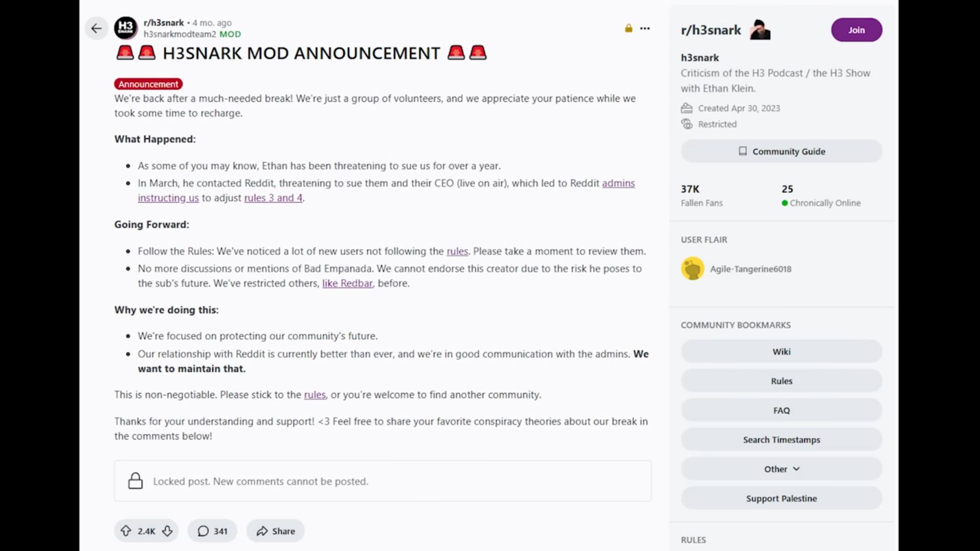
Task: Open the 'like Redbar' hyperlink
Action: coord(347,283)
